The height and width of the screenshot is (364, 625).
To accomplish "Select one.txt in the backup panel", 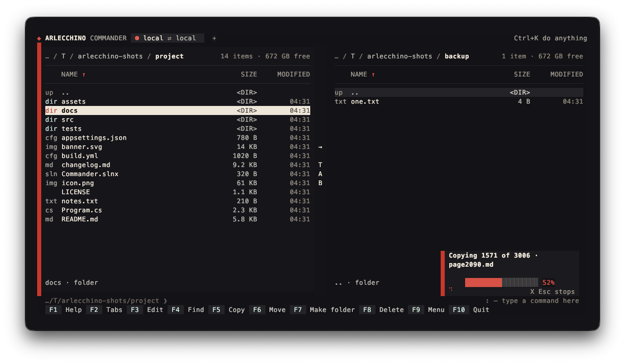I will click(459, 101).
